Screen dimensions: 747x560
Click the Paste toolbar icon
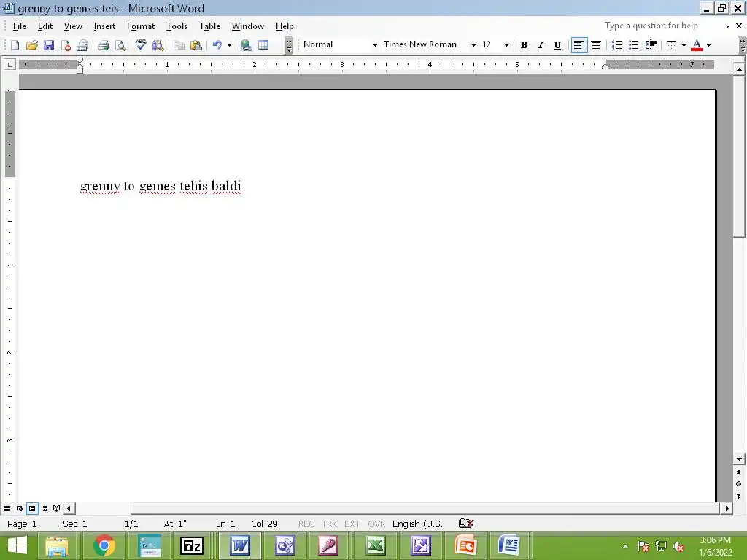coord(196,45)
